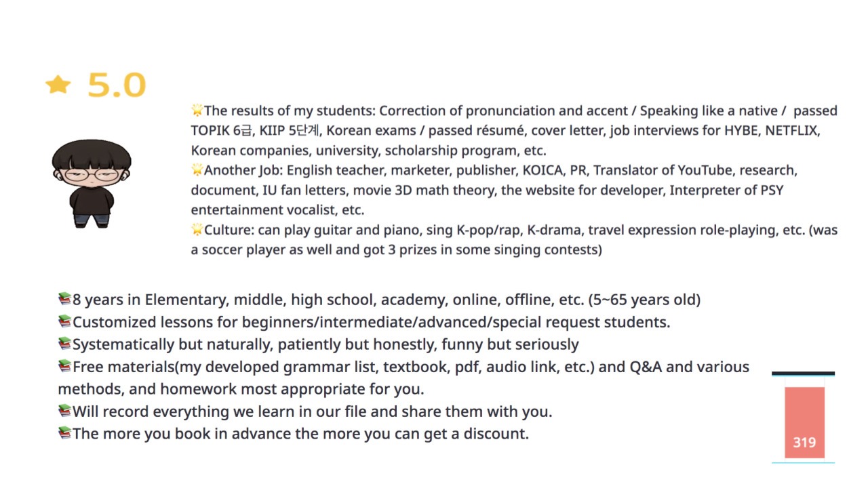Click the books emoji before 'Free materials'

64,366
